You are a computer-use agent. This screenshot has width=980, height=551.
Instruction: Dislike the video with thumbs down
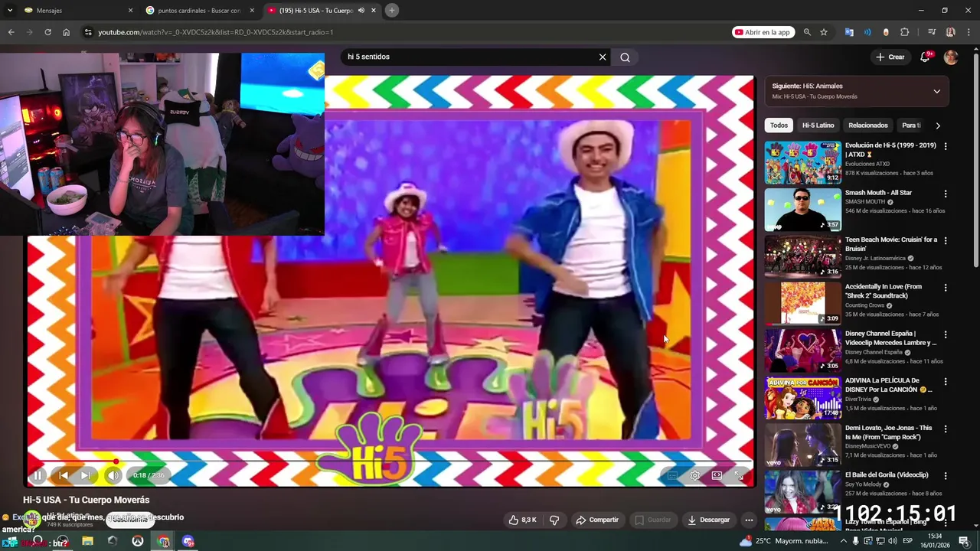click(554, 520)
